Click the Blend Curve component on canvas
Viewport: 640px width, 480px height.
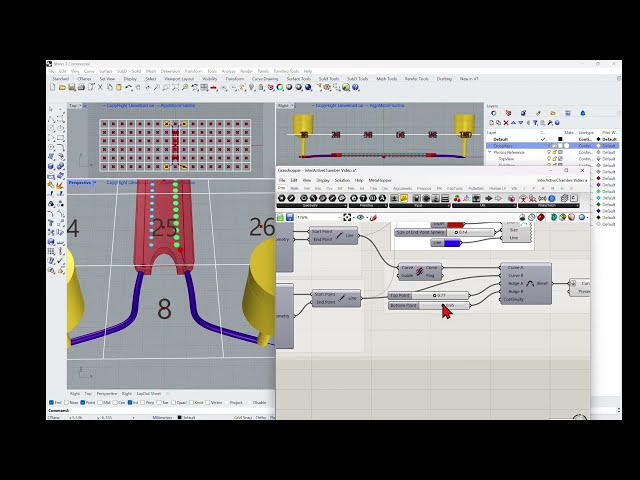526,284
